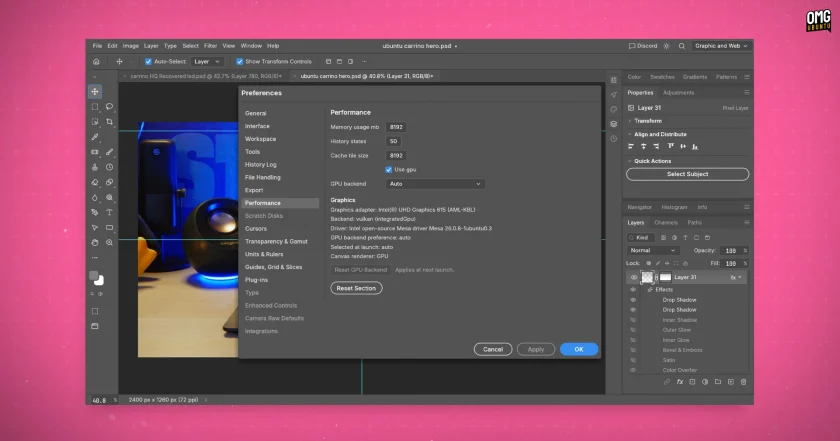This screenshot has height=441, width=840.
Task: Collapse the Quick Actions section
Action: click(630, 161)
